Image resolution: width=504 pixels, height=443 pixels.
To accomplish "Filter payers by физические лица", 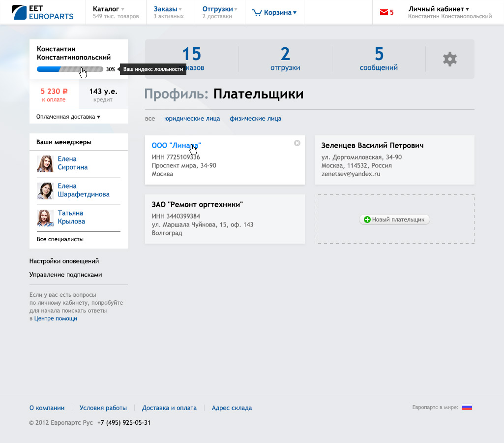I will 255,119.
